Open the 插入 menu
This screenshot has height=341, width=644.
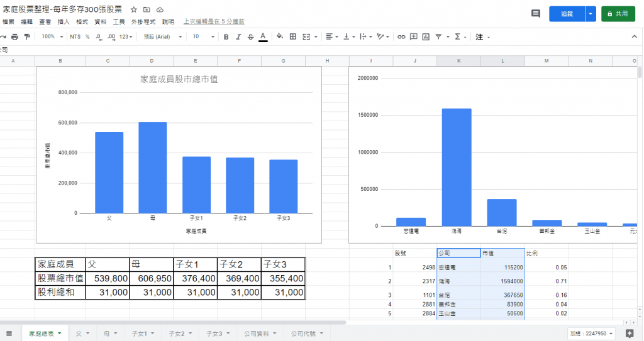[64, 21]
